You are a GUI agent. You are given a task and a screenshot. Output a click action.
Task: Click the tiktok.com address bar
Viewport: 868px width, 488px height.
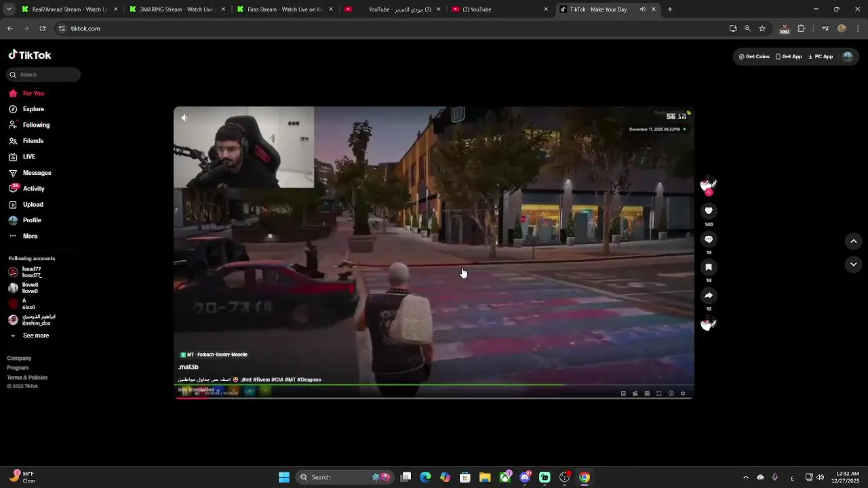pos(393,28)
